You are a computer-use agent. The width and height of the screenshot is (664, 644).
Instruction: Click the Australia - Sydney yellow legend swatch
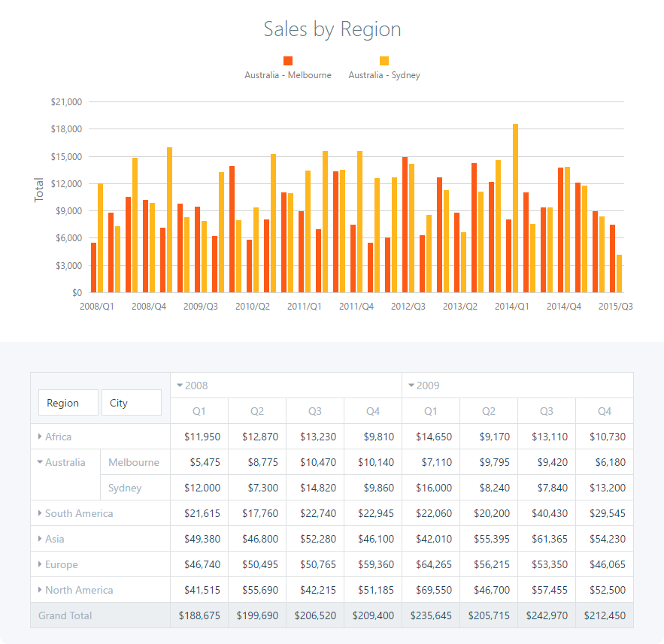[x=384, y=61]
